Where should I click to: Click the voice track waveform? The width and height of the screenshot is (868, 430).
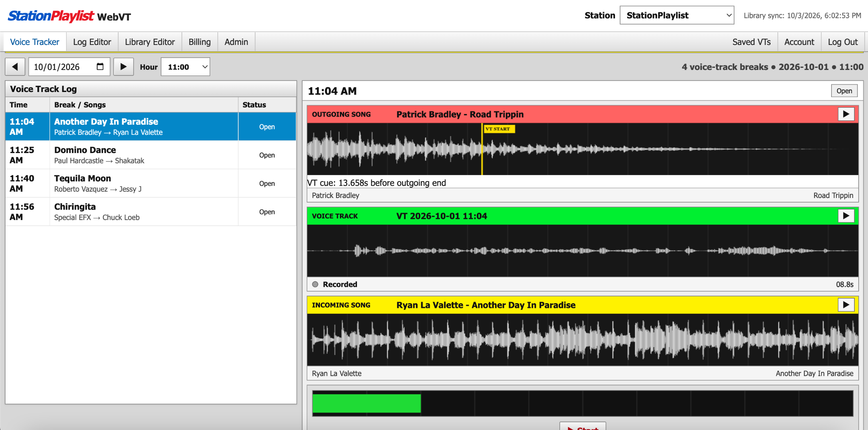(x=583, y=251)
